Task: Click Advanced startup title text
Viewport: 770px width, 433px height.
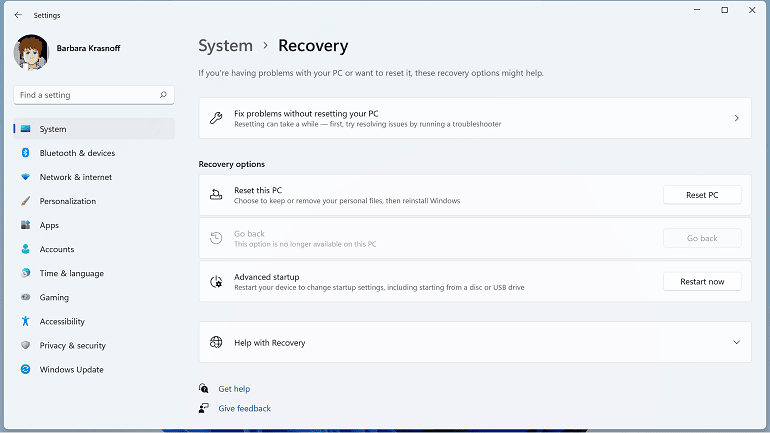Action: (267, 277)
